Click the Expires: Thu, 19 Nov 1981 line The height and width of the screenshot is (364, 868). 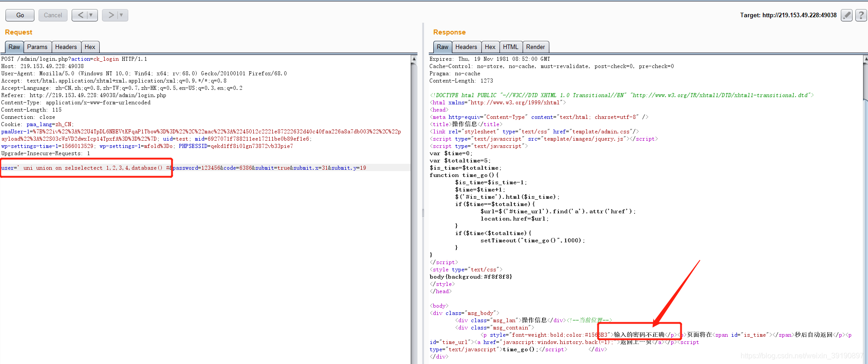[490, 59]
